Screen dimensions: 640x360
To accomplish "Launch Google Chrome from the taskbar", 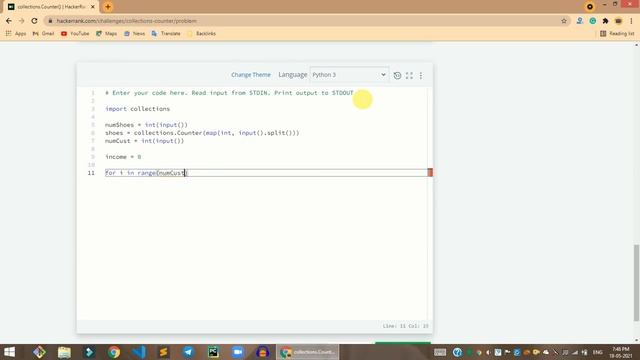I will [114, 352].
